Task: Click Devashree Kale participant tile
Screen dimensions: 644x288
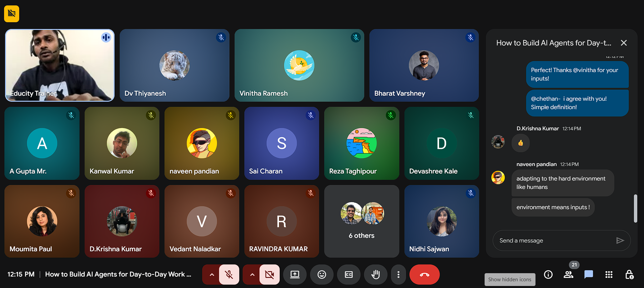Action: tap(441, 143)
